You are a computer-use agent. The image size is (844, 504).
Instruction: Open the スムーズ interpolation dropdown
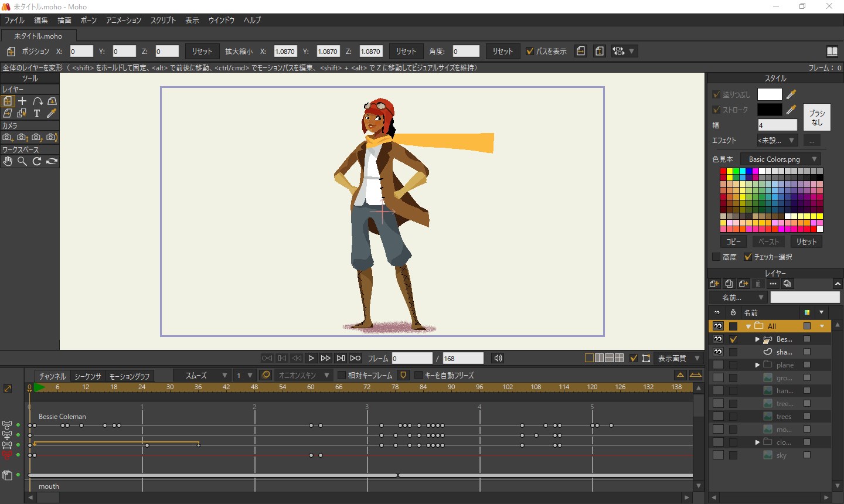(202, 375)
